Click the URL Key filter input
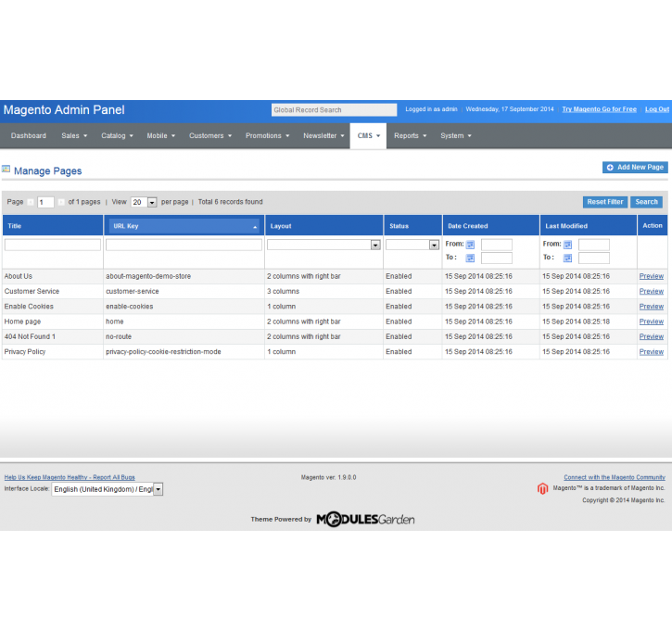The height and width of the screenshot is (630, 672). point(184,245)
